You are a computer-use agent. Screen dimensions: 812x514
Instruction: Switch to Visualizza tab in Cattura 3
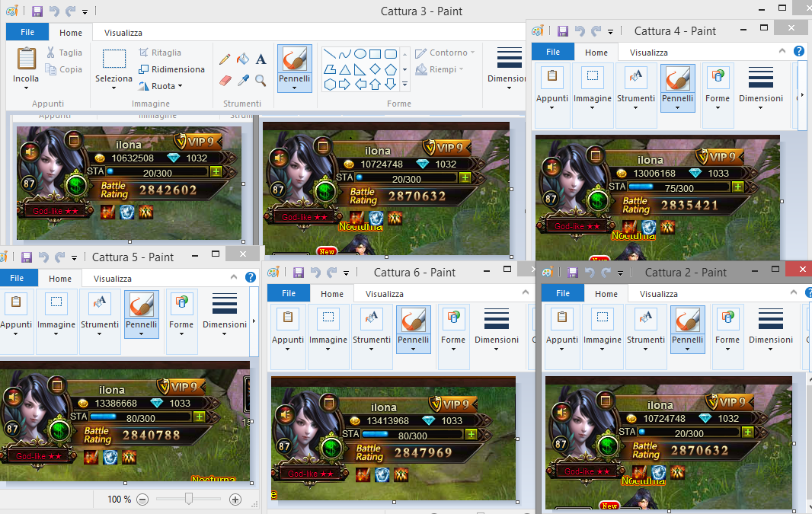coord(123,33)
